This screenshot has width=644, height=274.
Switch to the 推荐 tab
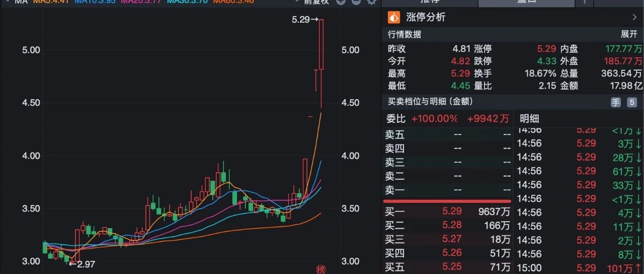(x=430, y=2)
